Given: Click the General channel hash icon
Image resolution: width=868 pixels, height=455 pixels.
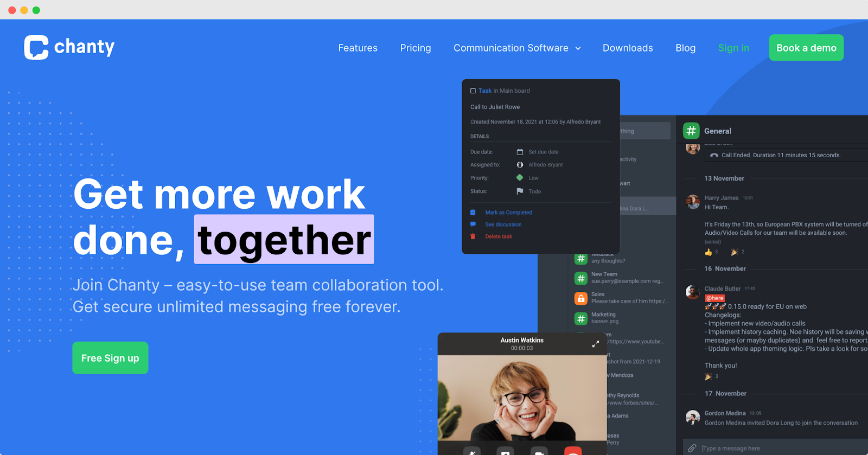Looking at the screenshot, I should (x=691, y=131).
